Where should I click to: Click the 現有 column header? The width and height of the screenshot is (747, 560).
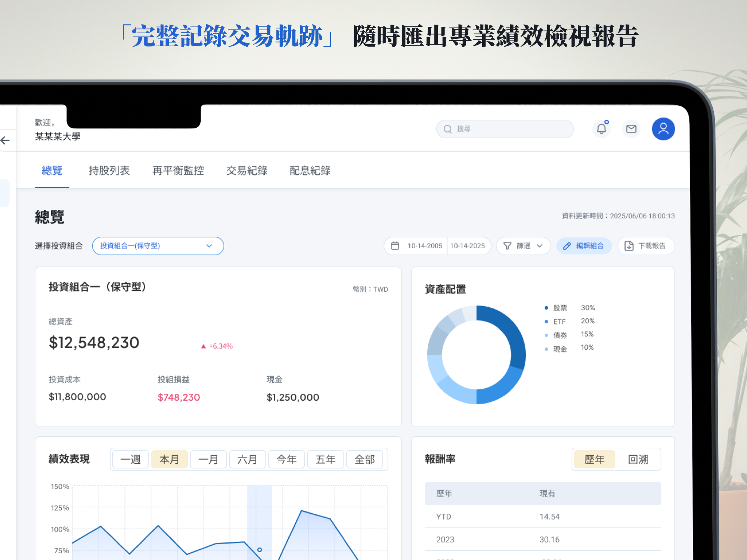[547, 494]
